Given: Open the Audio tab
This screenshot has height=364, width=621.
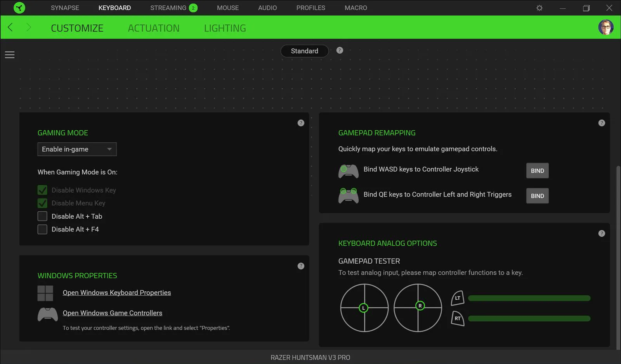Looking at the screenshot, I should point(267,8).
